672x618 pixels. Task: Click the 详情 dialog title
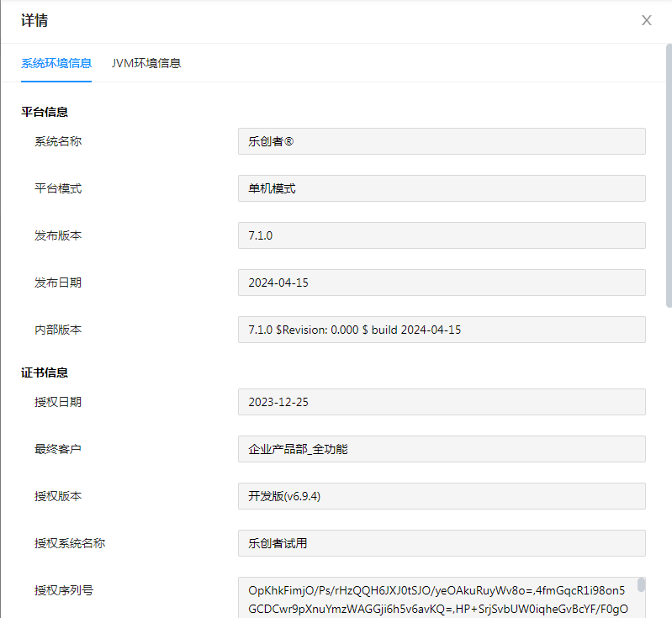click(x=34, y=21)
